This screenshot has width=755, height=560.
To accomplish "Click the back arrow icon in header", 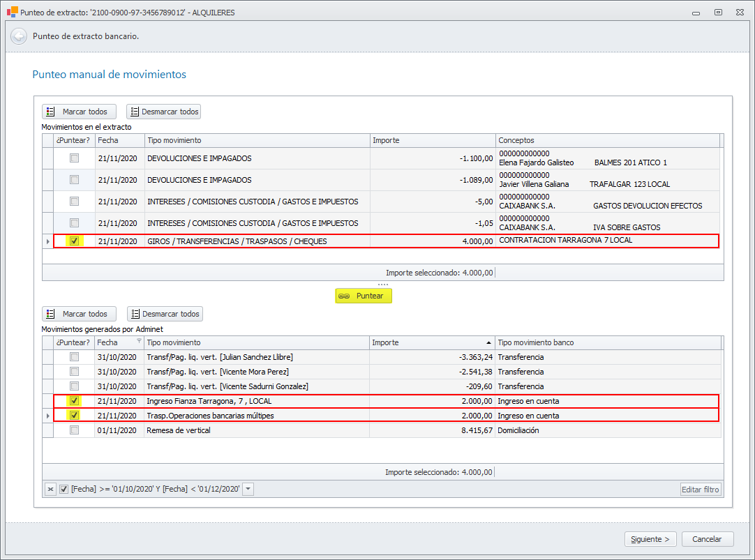I will [19, 36].
